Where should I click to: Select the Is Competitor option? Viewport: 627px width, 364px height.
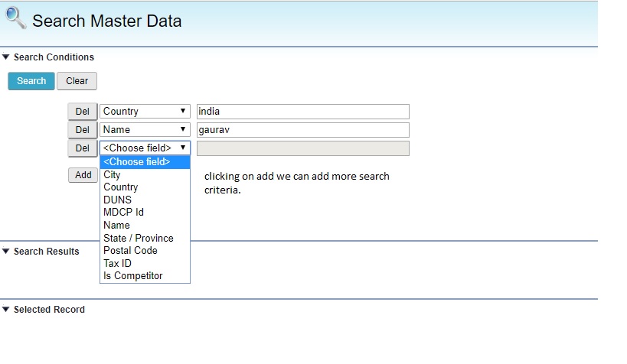[x=133, y=276]
